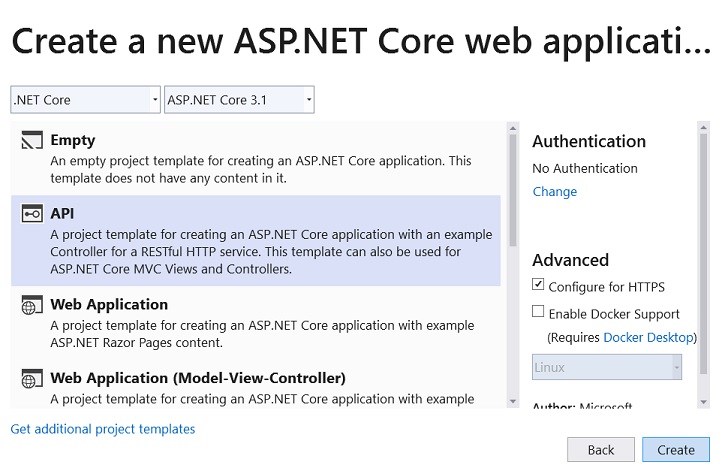The image size is (728, 471).
Task: Pick the Model-View-Controller template icon
Action: click(x=32, y=379)
